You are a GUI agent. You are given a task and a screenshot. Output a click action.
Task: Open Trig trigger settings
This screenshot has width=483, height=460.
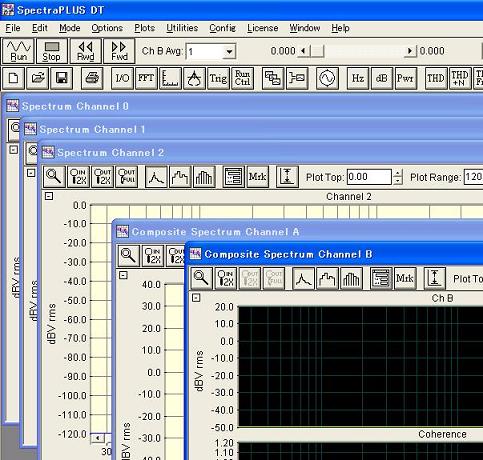218,78
